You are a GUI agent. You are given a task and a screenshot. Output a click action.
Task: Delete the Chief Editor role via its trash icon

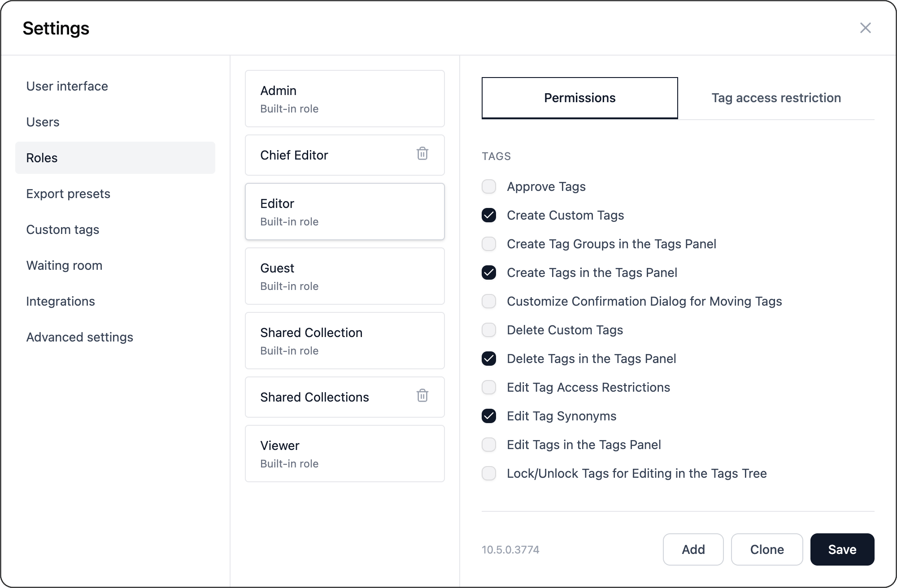pos(422,154)
